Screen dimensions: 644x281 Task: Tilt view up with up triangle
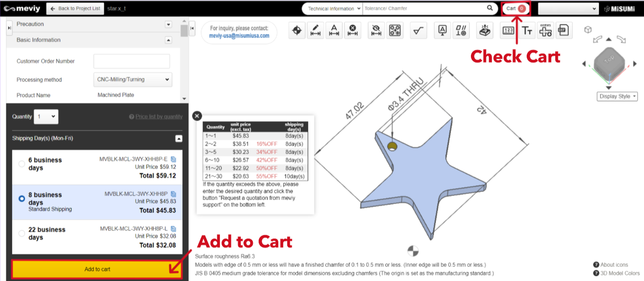click(x=609, y=39)
